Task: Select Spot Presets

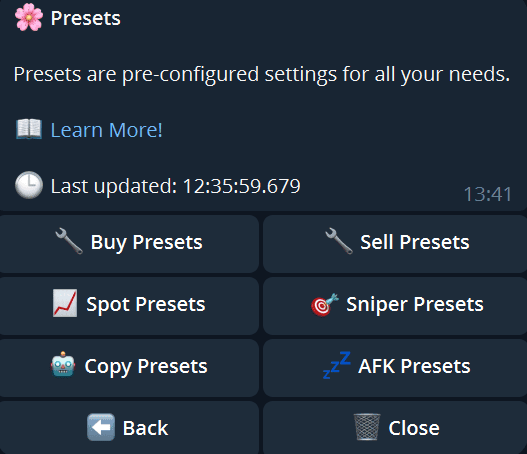Action: click(x=129, y=306)
